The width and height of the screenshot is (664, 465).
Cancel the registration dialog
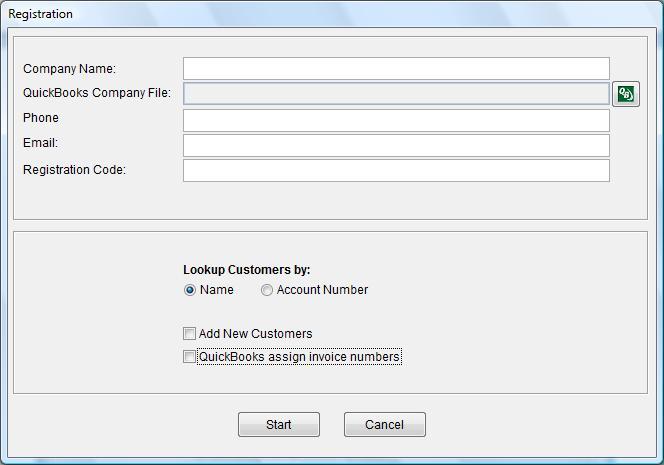385,424
